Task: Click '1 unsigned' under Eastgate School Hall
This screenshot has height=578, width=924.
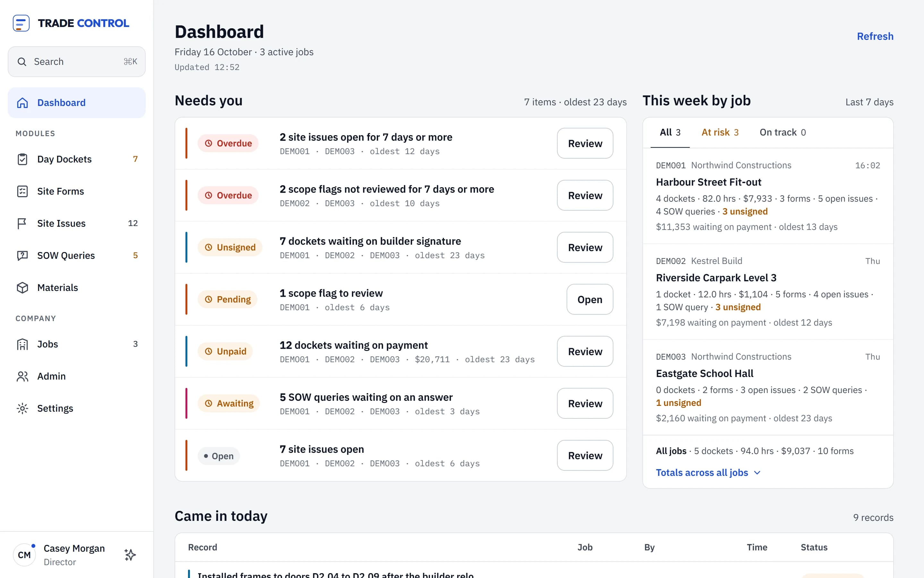Action: coord(679,403)
